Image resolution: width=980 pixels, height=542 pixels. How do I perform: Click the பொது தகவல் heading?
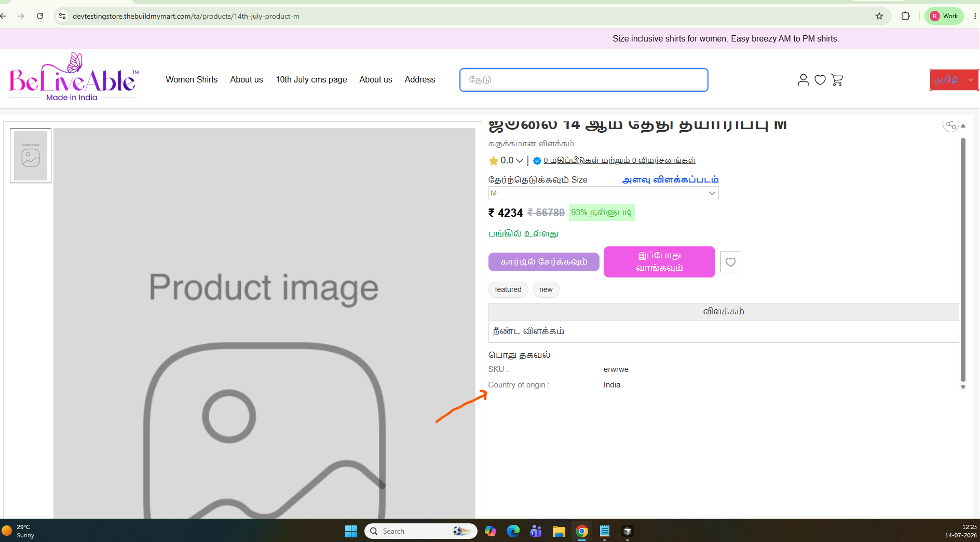point(519,355)
